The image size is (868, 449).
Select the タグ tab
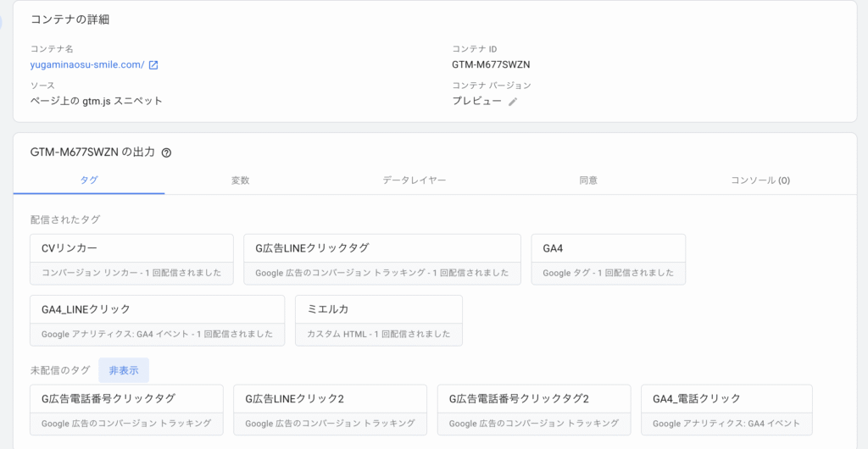coord(89,180)
